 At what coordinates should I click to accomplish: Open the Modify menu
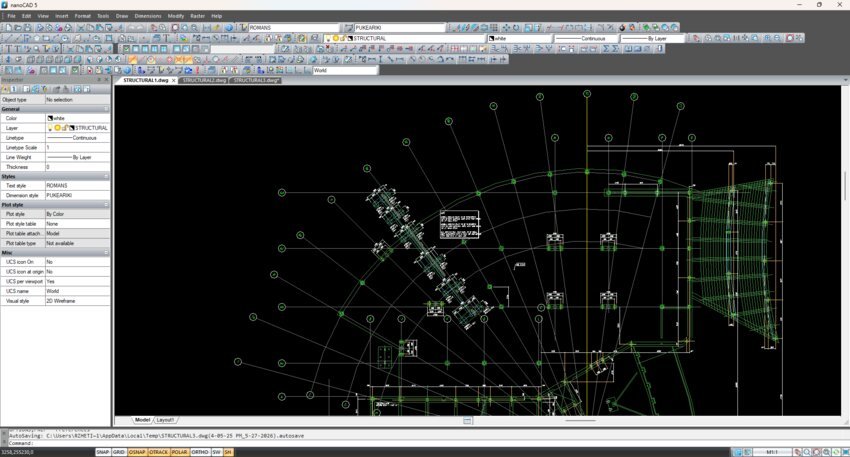tap(176, 16)
